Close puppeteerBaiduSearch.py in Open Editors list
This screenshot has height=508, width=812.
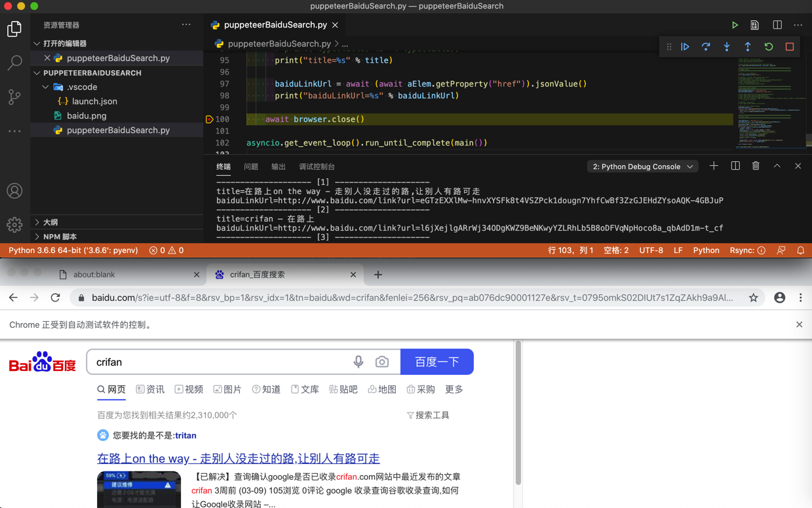point(47,58)
